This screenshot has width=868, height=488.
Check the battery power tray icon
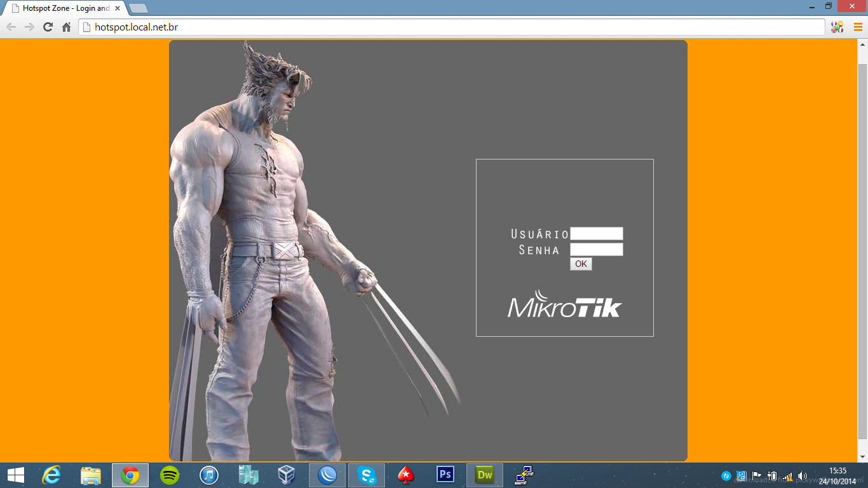[x=772, y=476]
